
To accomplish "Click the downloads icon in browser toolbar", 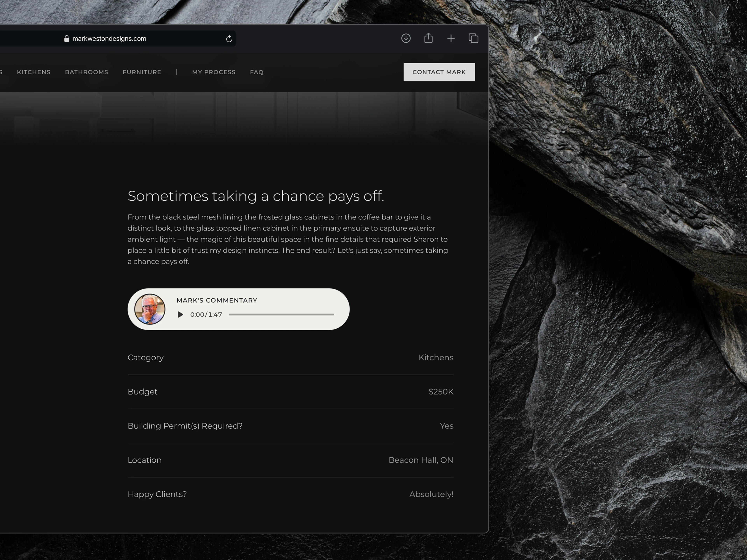I will click(406, 38).
